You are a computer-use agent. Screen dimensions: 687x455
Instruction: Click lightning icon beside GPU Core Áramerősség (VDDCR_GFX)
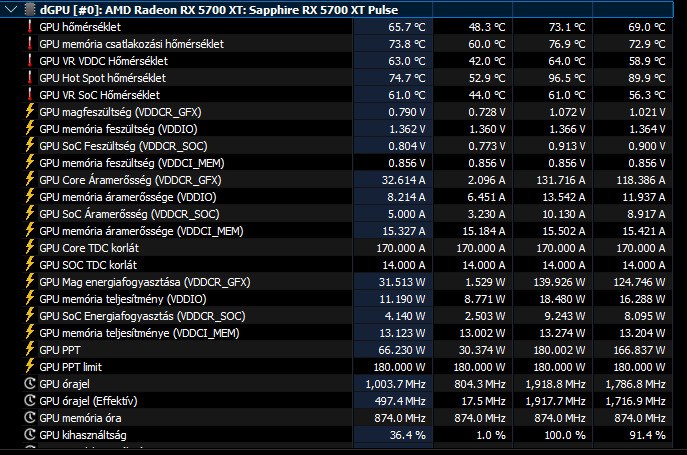point(30,180)
